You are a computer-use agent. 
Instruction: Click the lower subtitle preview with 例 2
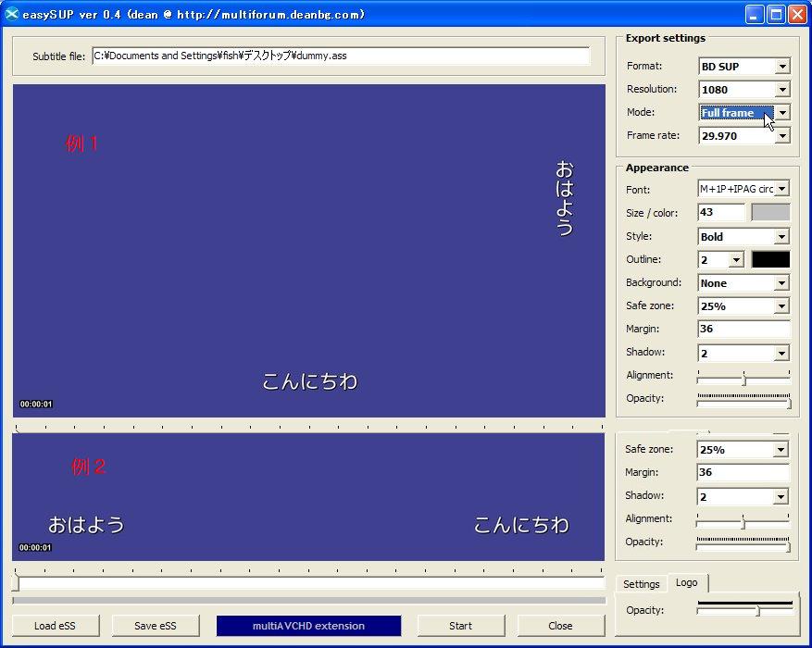(x=308, y=497)
